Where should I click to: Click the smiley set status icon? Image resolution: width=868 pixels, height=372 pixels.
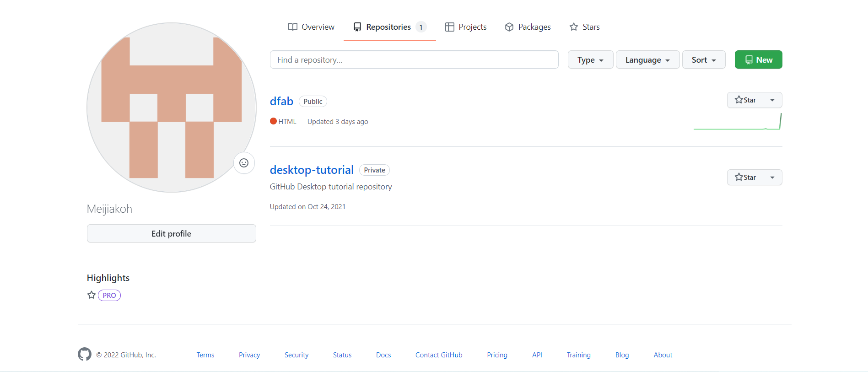click(x=244, y=163)
